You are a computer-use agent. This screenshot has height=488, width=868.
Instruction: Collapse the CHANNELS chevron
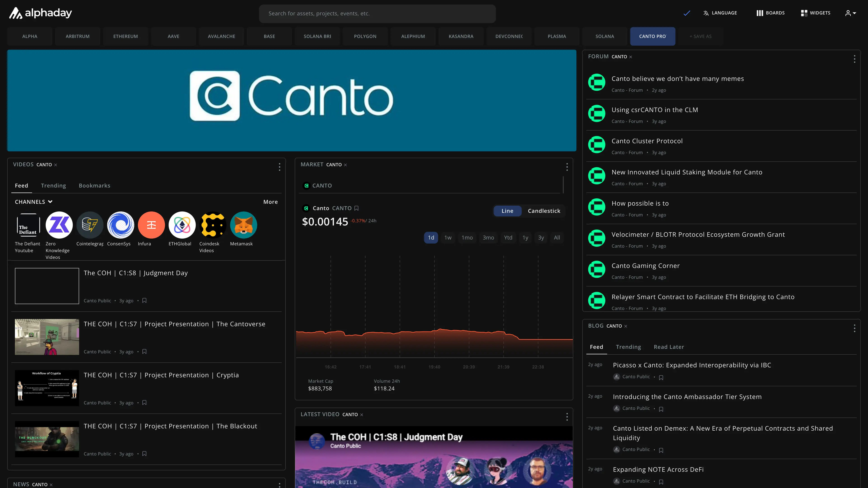click(50, 202)
